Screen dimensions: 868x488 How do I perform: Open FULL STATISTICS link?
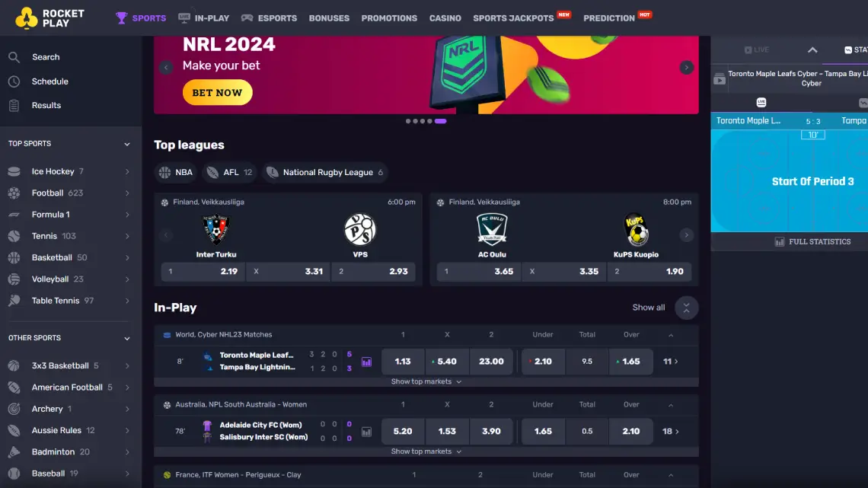tap(812, 242)
